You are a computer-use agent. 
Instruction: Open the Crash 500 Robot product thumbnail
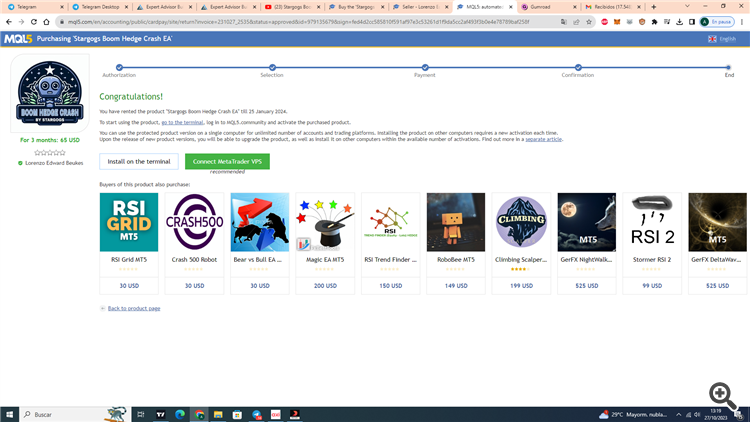click(194, 222)
